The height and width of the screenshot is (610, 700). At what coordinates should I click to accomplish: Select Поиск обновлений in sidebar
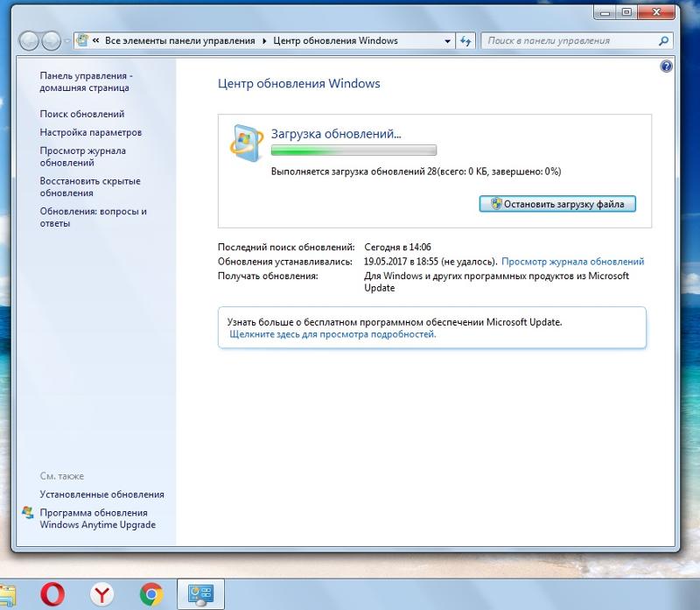(x=82, y=114)
